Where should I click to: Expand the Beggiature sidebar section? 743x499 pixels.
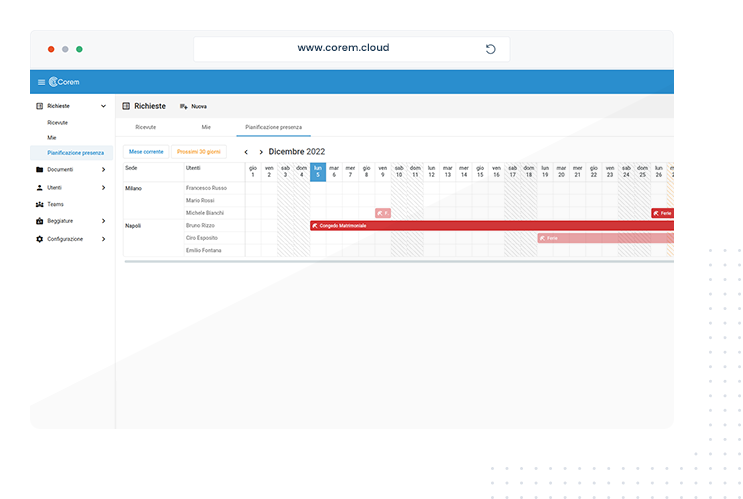coord(103,221)
